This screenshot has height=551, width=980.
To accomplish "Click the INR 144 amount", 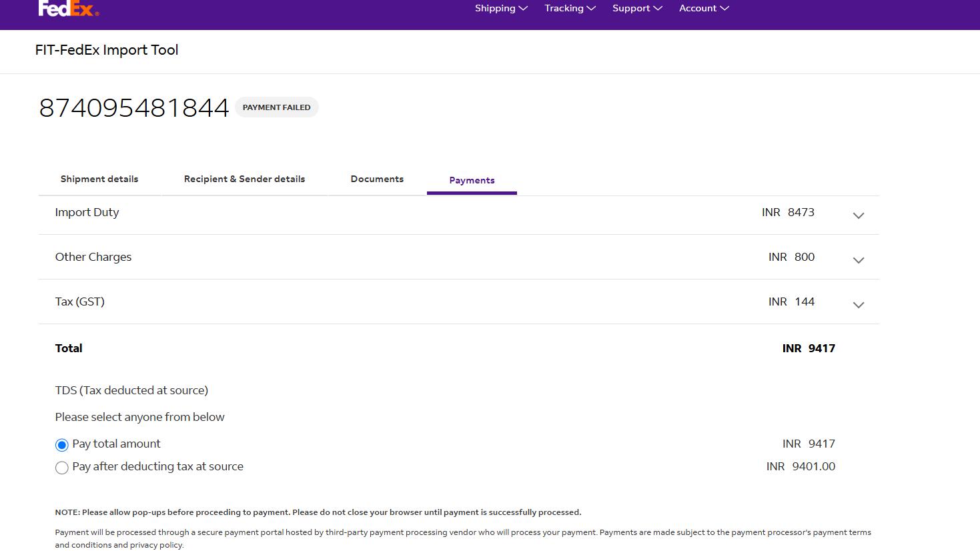I will click(791, 302).
